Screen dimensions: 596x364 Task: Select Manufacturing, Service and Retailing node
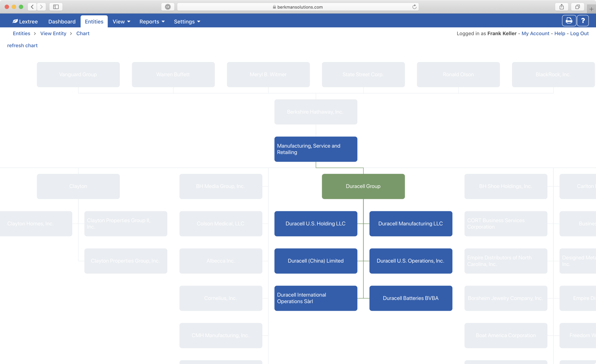tap(316, 149)
